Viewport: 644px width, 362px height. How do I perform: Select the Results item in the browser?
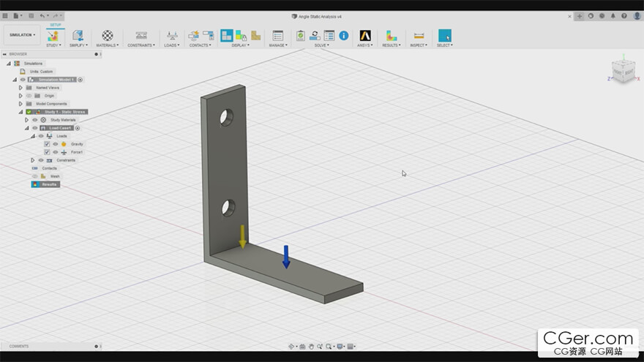click(x=49, y=184)
